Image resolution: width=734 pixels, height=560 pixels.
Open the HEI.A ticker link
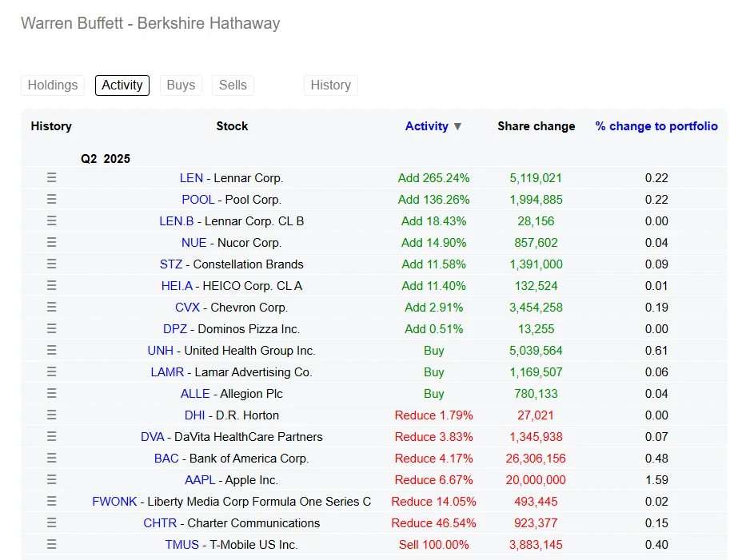point(177,286)
